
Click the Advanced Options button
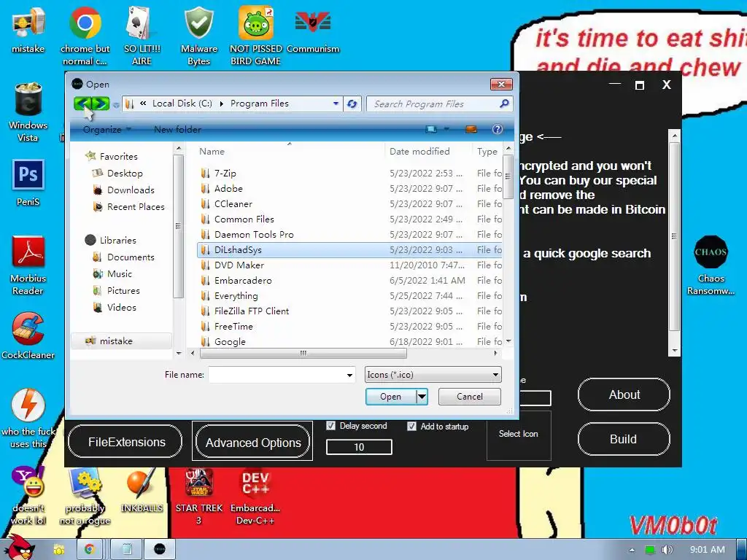click(x=252, y=443)
